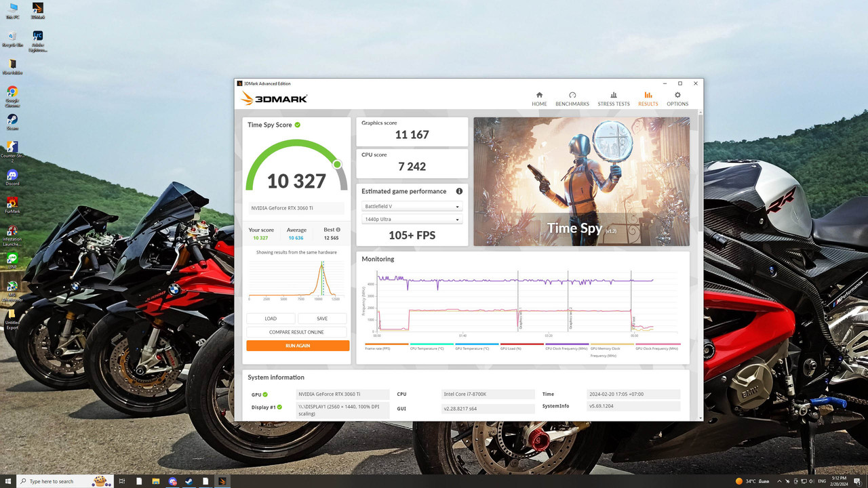Click the Windows Start button
This screenshot has height=488, width=868.
coord(7,481)
